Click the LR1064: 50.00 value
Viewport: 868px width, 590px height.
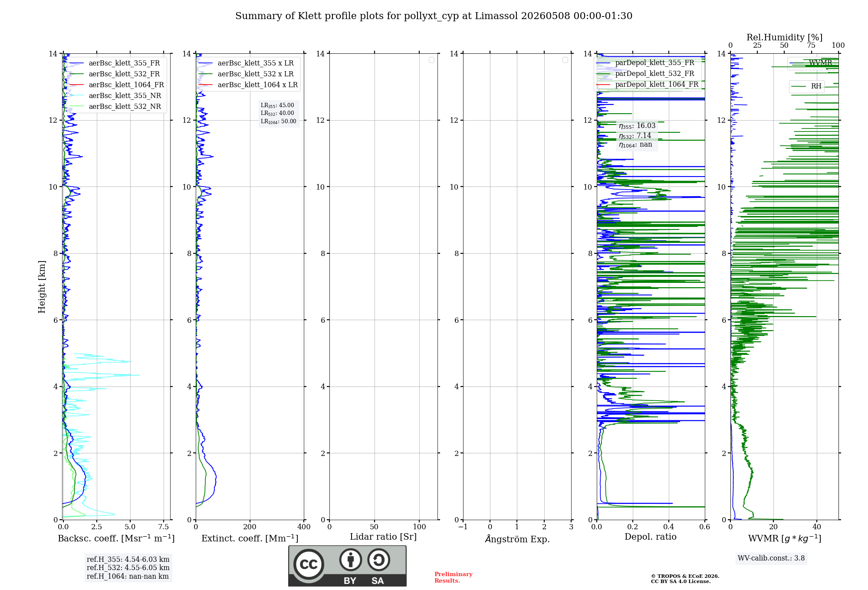(x=279, y=121)
